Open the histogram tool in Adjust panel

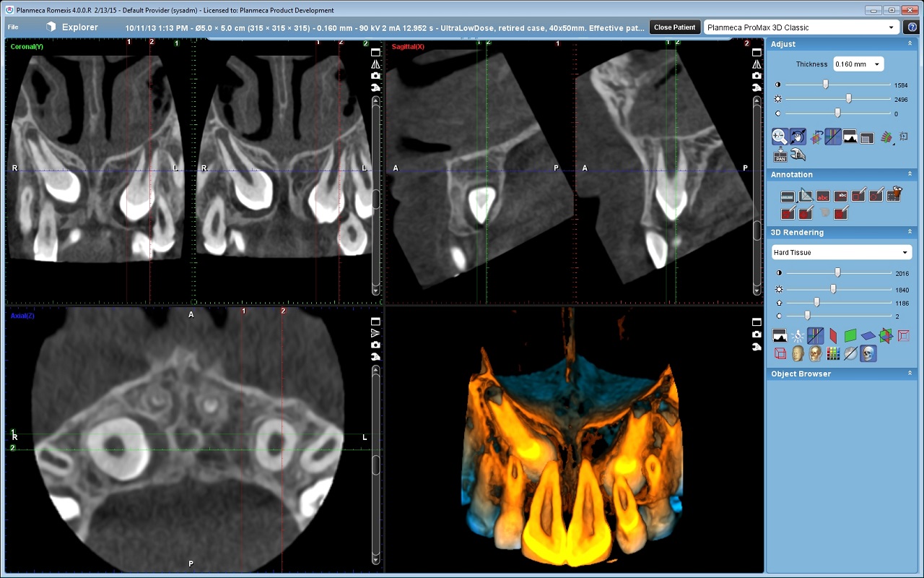pyautogui.click(x=850, y=137)
